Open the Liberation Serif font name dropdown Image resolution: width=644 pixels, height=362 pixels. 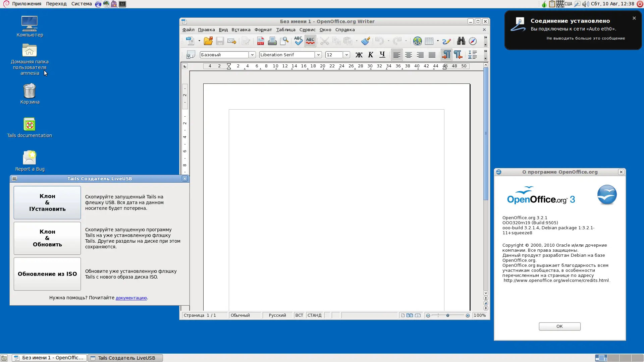(318, 55)
